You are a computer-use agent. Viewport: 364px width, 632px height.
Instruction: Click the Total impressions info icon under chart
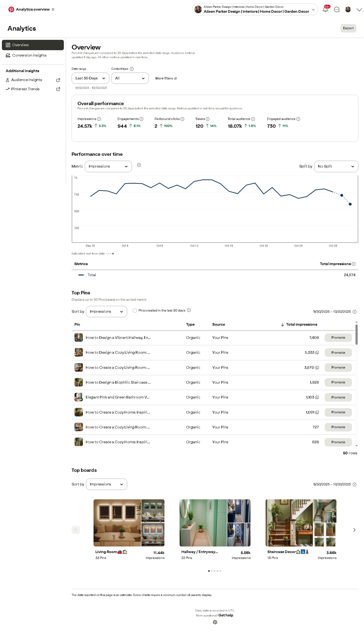click(353, 264)
